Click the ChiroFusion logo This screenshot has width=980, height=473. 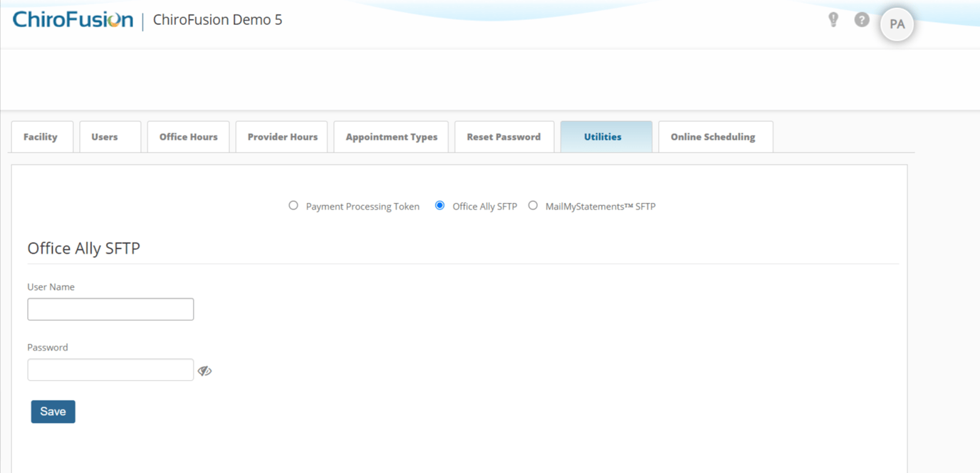tap(73, 19)
